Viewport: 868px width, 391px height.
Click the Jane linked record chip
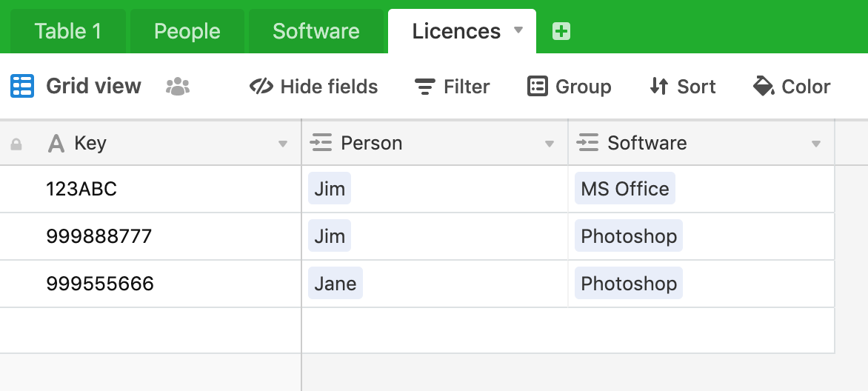(335, 283)
